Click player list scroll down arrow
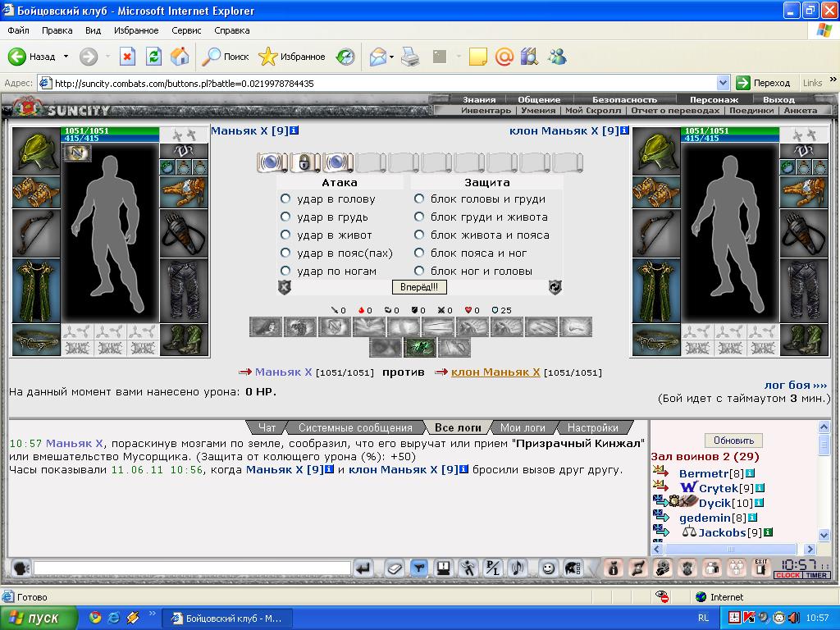Image resolution: width=840 pixels, height=630 pixels. (x=824, y=535)
